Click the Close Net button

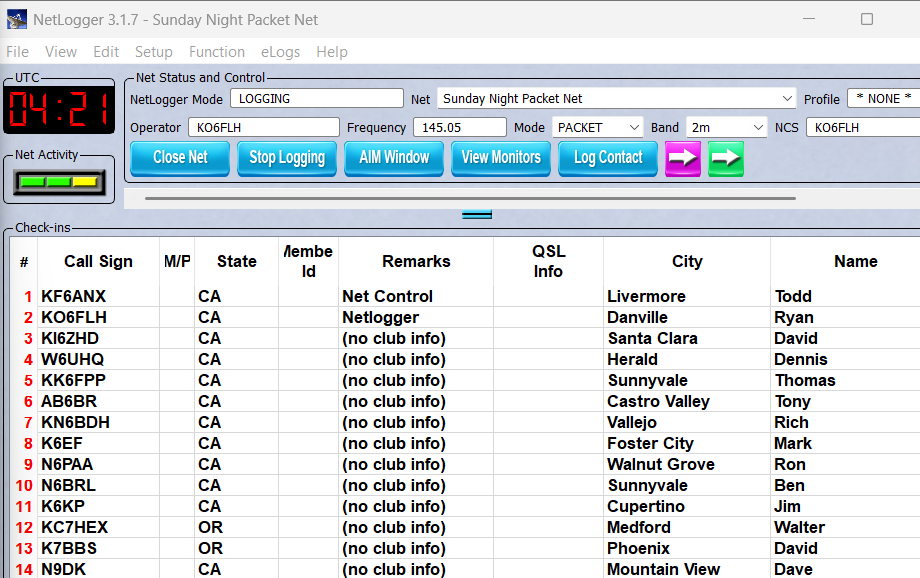[x=180, y=158]
